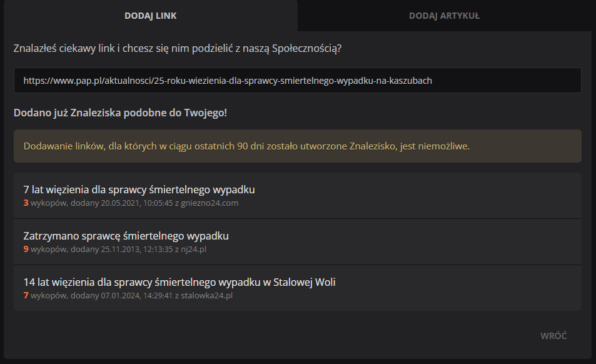This screenshot has height=364, width=596.
Task: Focus the pap.pl URL input field
Action: click(x=297, y=81)
